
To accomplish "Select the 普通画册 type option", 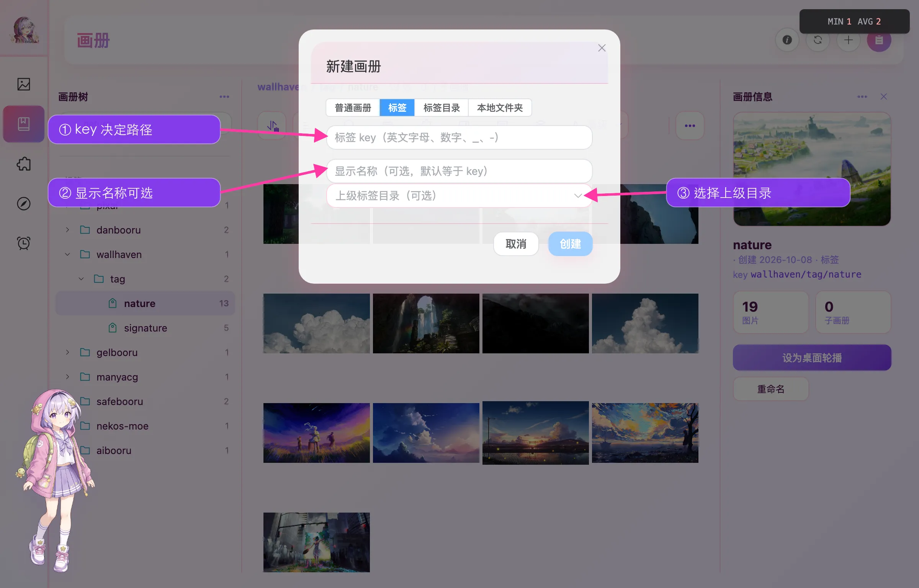I will click(x=353, y=108).
